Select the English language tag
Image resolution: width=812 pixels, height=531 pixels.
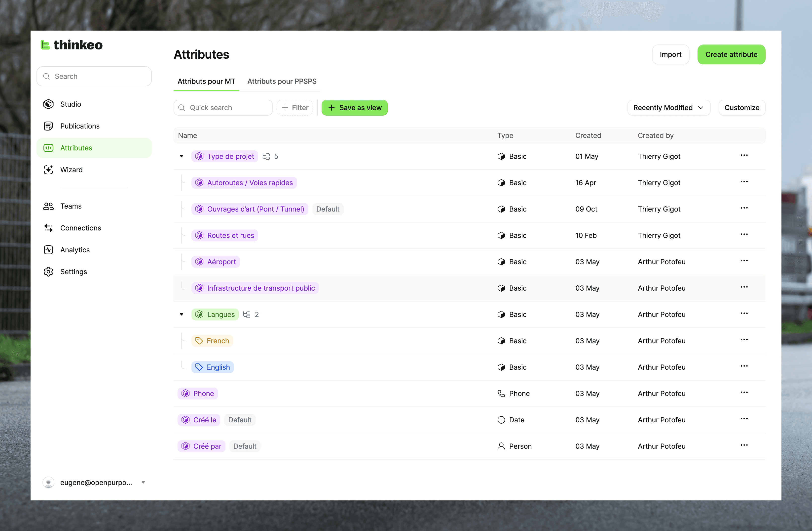[213, 367]
